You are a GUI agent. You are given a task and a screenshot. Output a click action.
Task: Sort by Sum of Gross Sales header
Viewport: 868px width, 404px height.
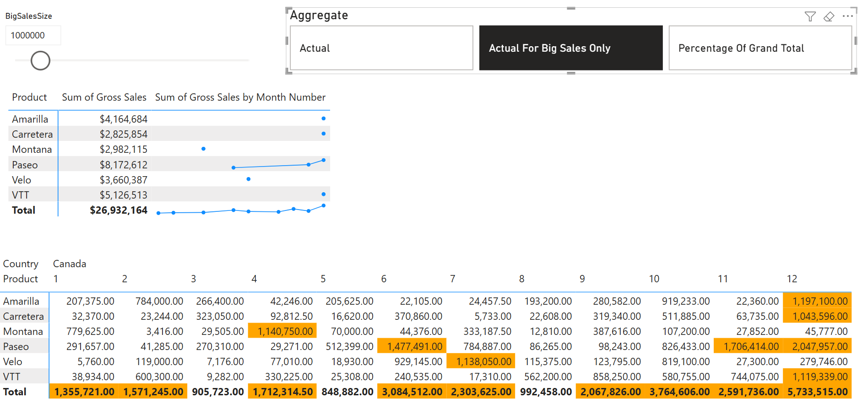tap(104, 97)
